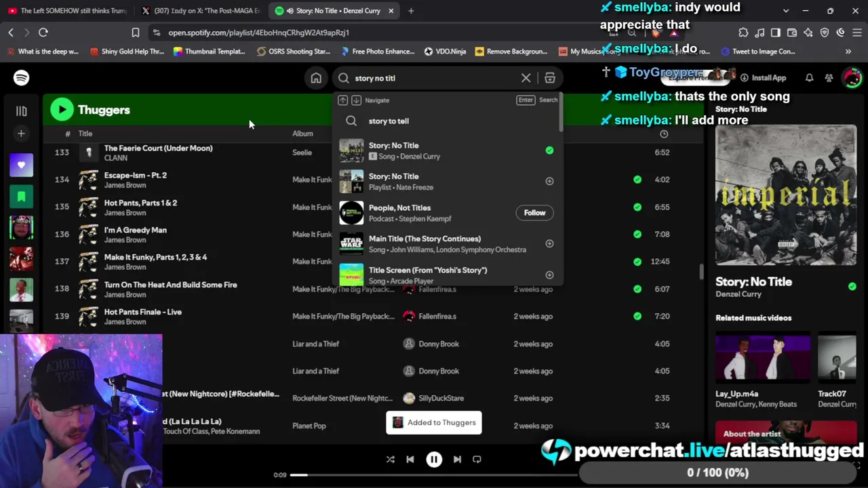Pause the current song
The height and width of the screenshot is (488, 868).
[x=434, y=459]
